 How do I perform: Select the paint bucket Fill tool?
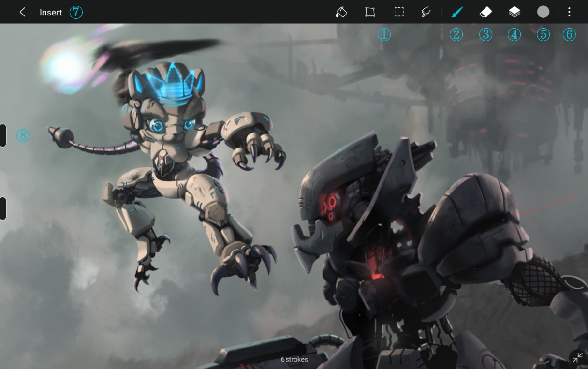[341, 12]
